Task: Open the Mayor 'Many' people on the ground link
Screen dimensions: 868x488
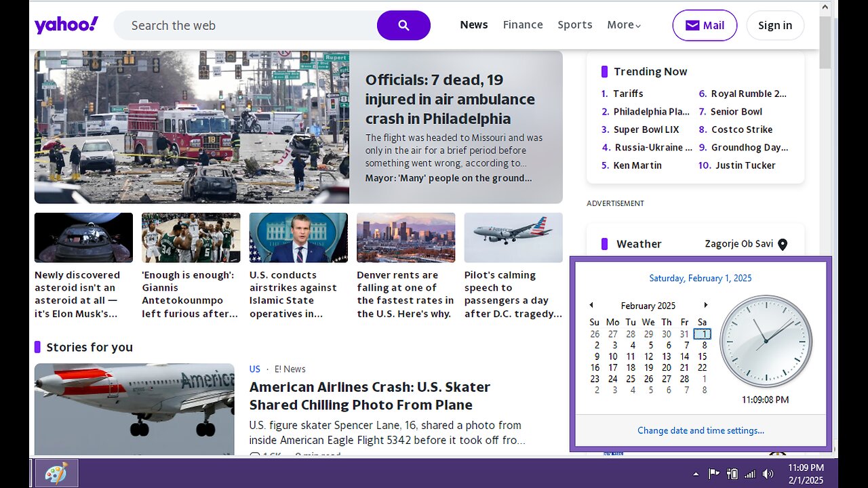Action: (448, 178)
